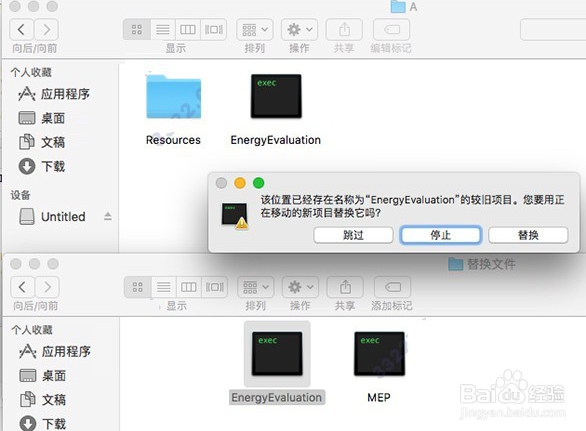Click the forward arrow in top Finder window
This screenshot has width=586, height=431.
[46, 30]
